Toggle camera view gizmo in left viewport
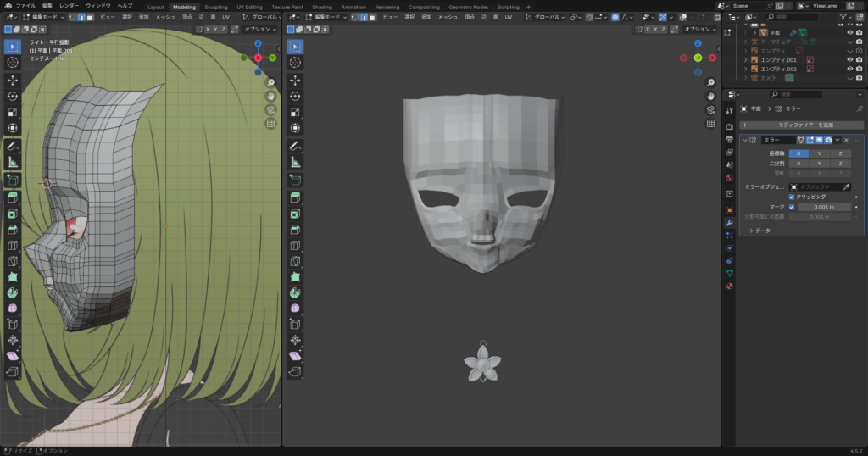The width and height of the screenshot is (868, 456). [x=270, y=109]
